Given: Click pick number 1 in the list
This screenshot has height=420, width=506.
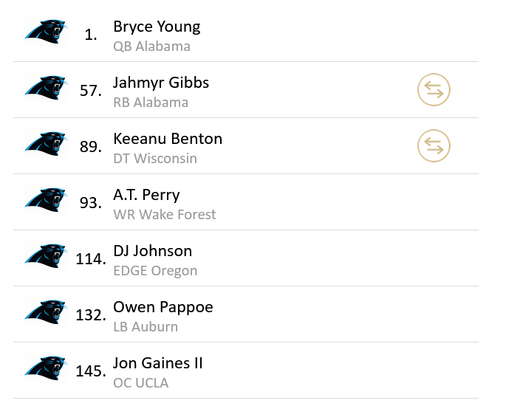Looking at the screenshot, I should coord(91,34).
